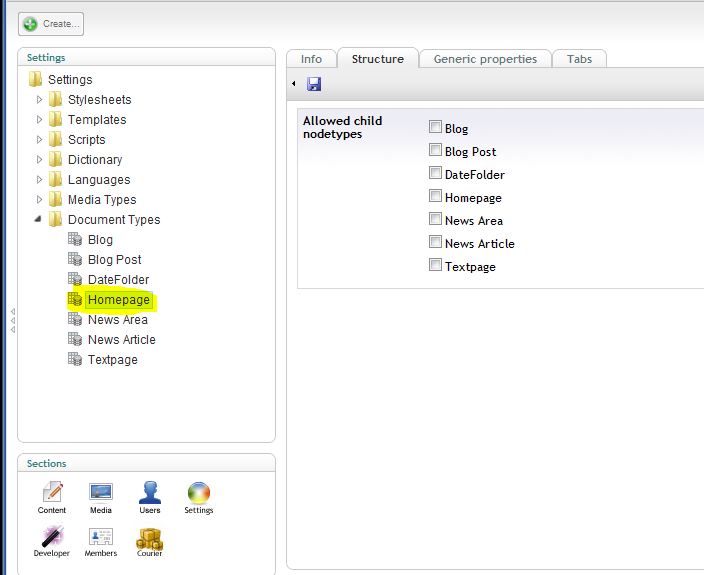Open the Media section
The width and height of the screenshot is (704, 575).
pos(101,497)
